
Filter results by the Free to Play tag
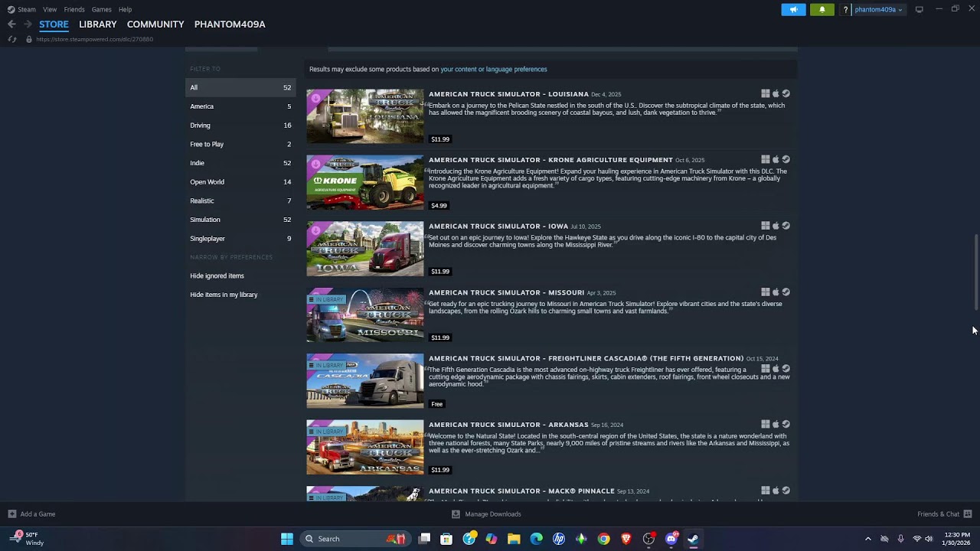click(x=240, y=144)
